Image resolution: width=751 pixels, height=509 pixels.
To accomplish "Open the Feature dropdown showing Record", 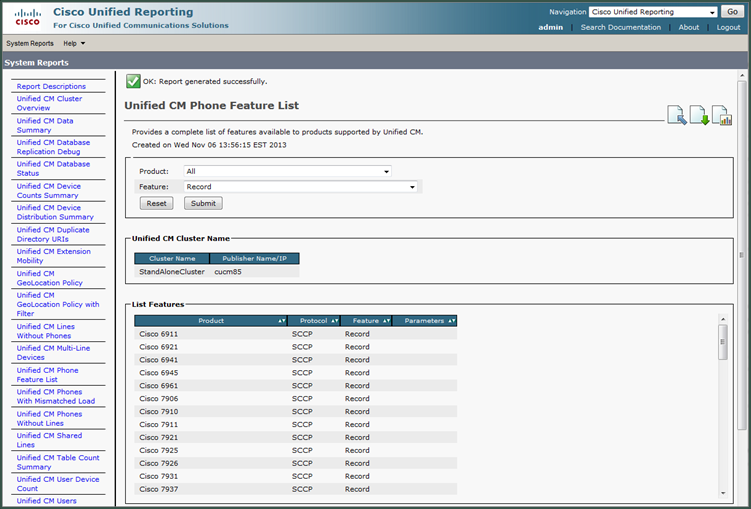I will 300,187.
